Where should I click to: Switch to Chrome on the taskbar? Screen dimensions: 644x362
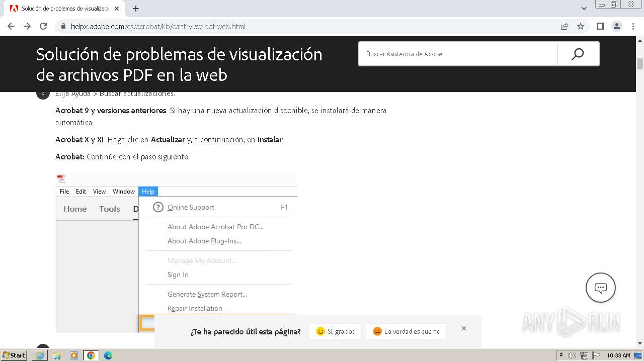click(91, 355)
